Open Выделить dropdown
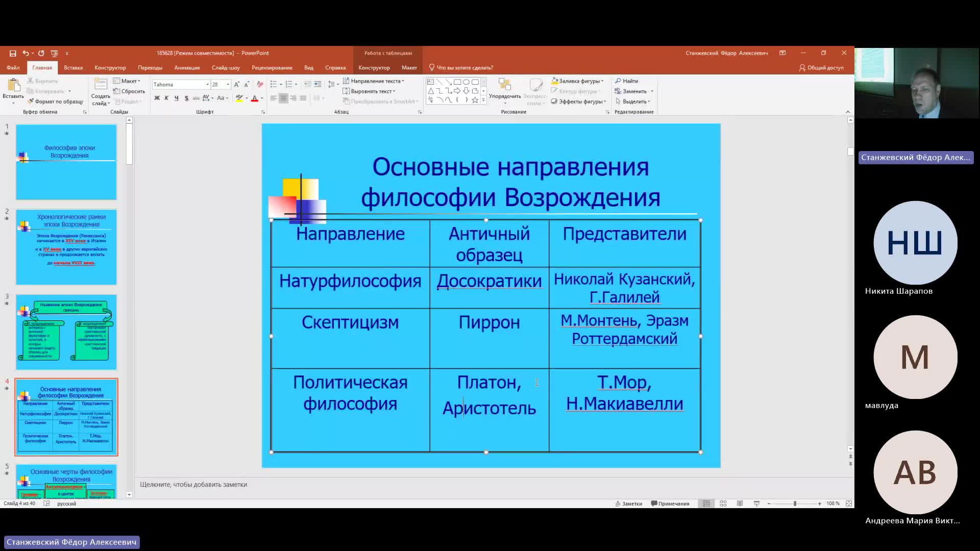This screenshot has height=551, width=980. tap(633, 102)
